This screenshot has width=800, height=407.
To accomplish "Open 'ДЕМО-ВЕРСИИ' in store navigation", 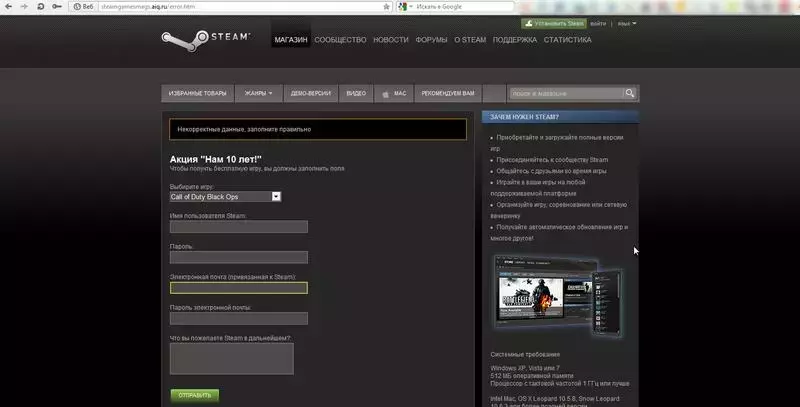I will click(x=311, y=93).
